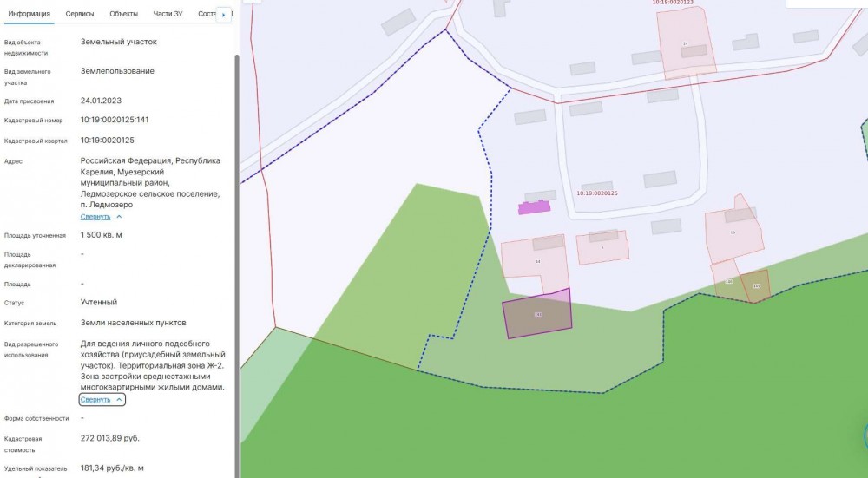This screenshot has height=478, width=868.
Task: Click cadastral number value 10:19:0020125:141
Action: coord(115,120)
